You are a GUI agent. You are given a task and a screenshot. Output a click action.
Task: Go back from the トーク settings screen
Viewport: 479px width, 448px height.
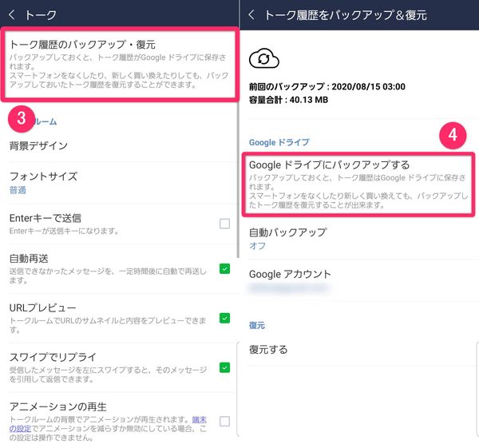pos(12,14)
